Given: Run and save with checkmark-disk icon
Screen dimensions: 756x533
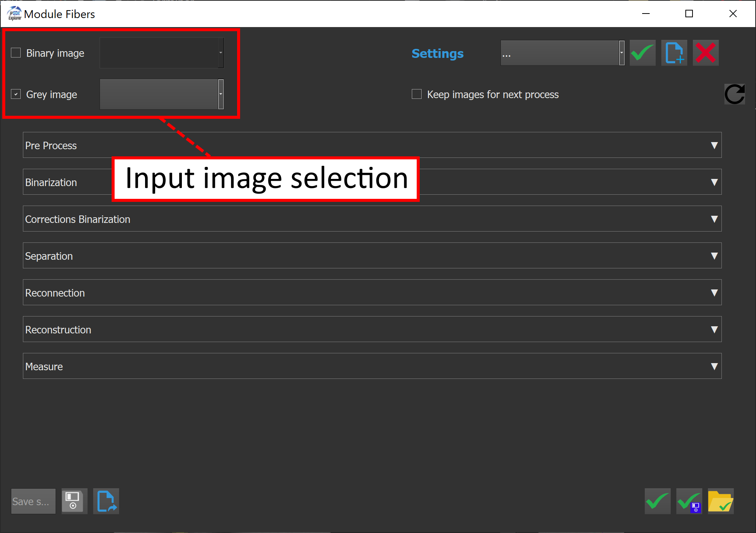Looking at the screenshot, I should [x=689, y=501].
